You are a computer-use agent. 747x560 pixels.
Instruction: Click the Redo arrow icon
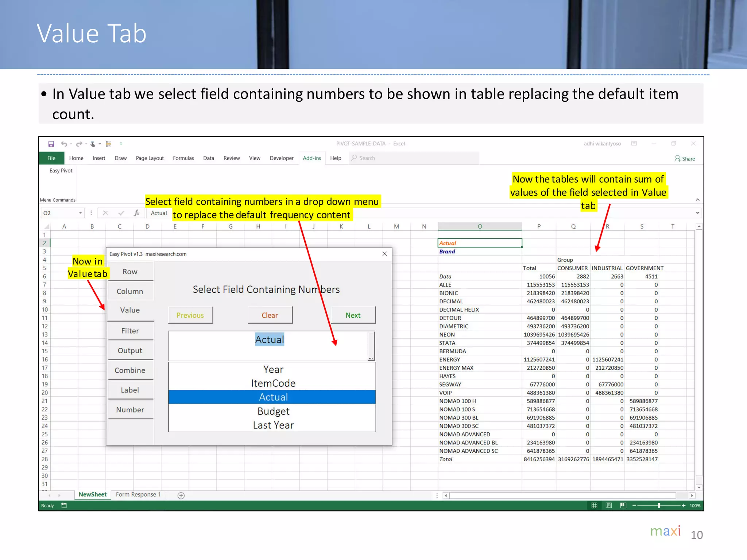(x=79, y=144)
